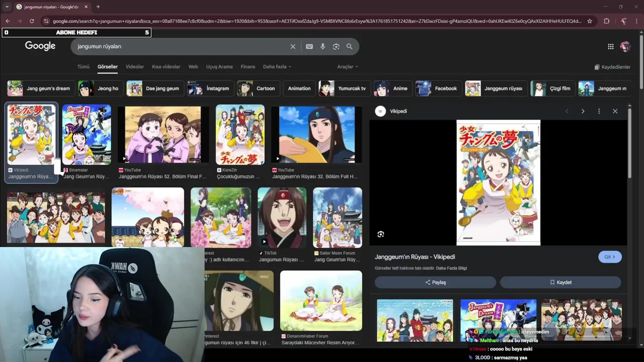The height and width of the screenshot is (362, 644).
Task: Show previous image in preview panel
Action: [567, 111]
